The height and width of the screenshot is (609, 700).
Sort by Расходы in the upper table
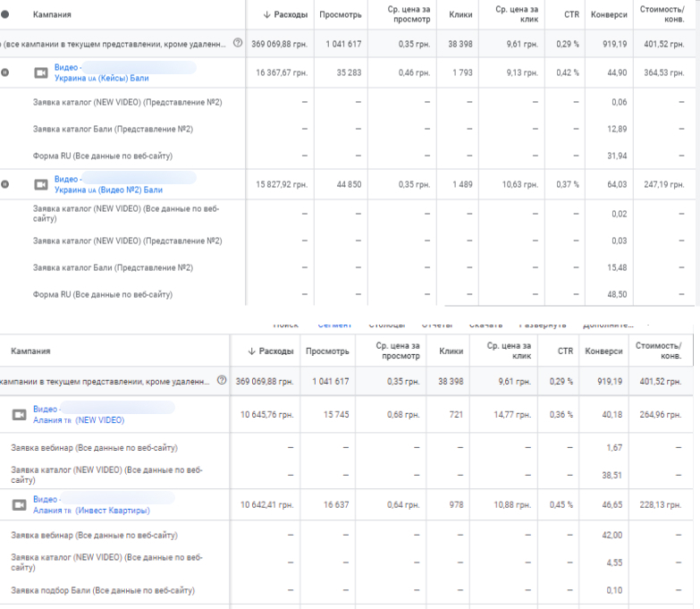[286, 14]
